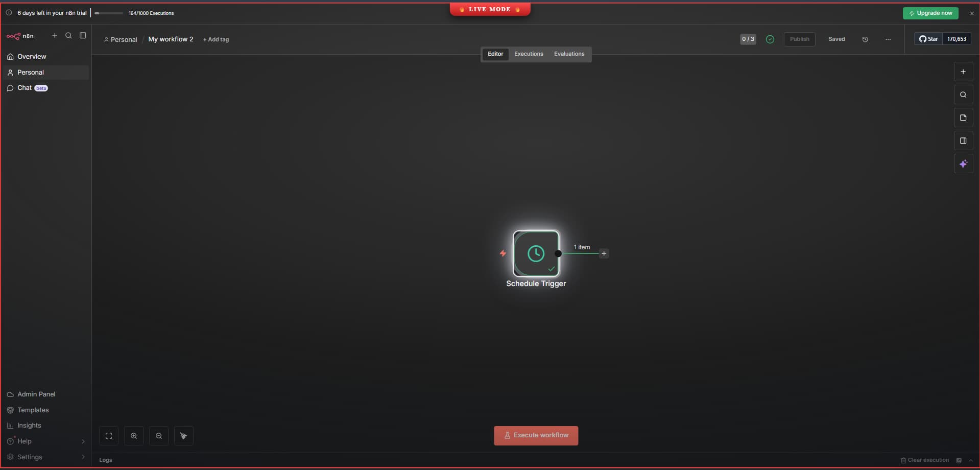Screen dimensions: 980x470
Task: Add a tag to the workflow
Action: tap(216, 39)
